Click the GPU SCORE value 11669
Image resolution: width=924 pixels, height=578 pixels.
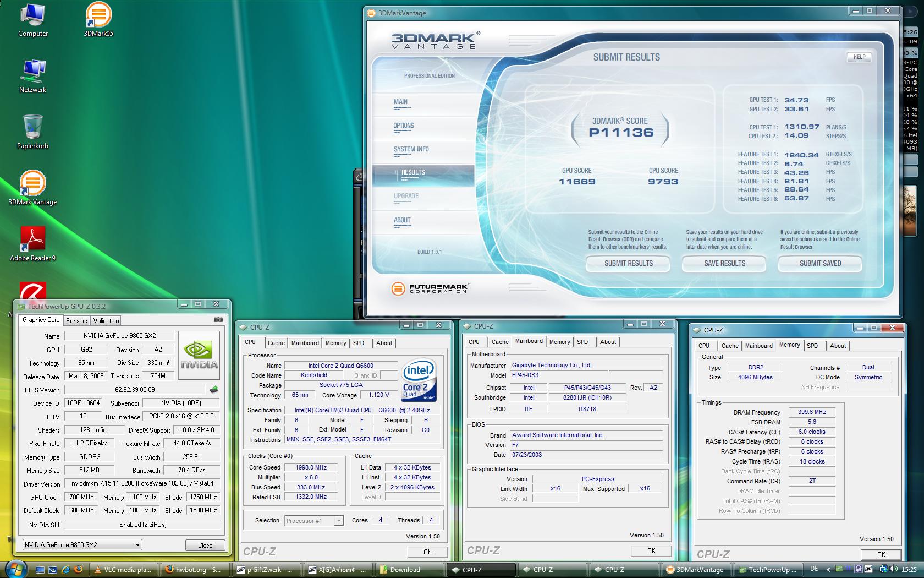pyautogui.click(x=577, y=182)
